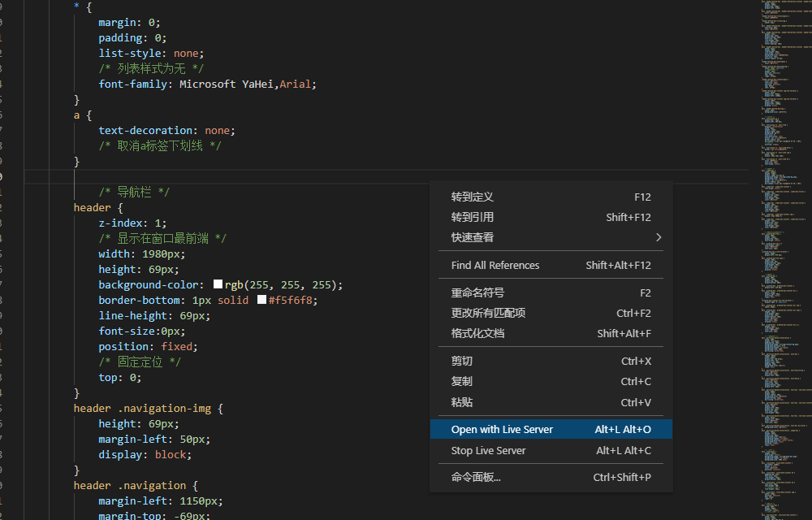Screen dimensions: 812x520
Task: Click '转到定义' in the context menu
Action: [471, 197]
